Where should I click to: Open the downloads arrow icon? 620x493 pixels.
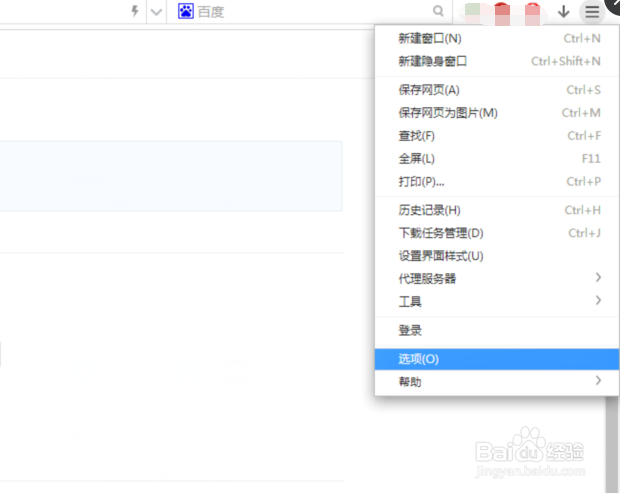point(563,12)
